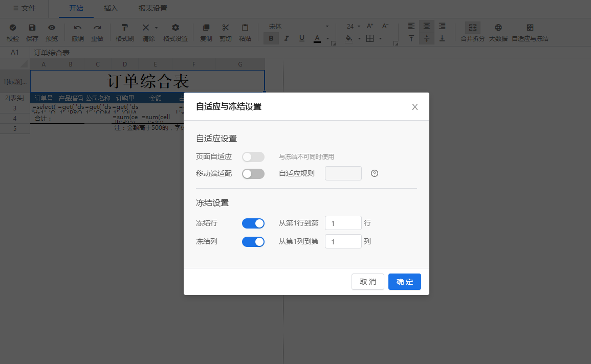Click 自适应与冻结 toolbar icon
This screenshot has width=591, height=364.
530,28
